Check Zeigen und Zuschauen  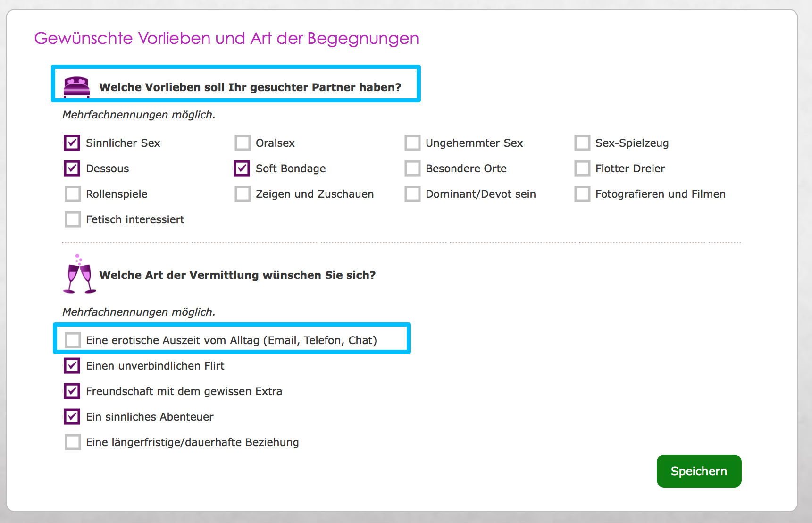click(243, 194)
